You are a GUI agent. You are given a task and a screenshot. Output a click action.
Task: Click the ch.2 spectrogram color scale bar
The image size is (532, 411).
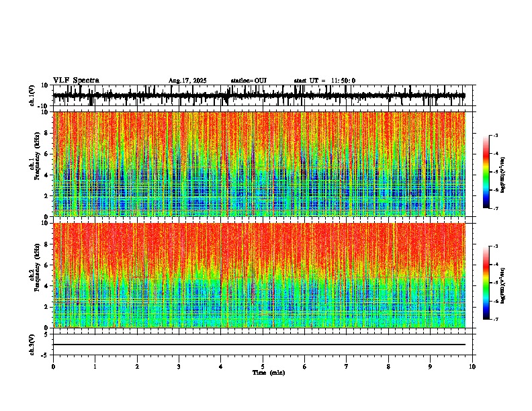click(486, 283)
